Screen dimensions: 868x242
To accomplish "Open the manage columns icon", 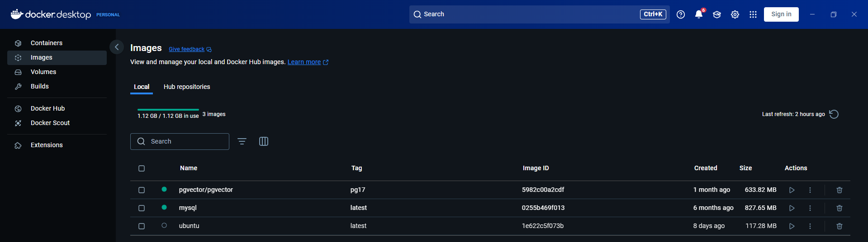I will [264, 141].
